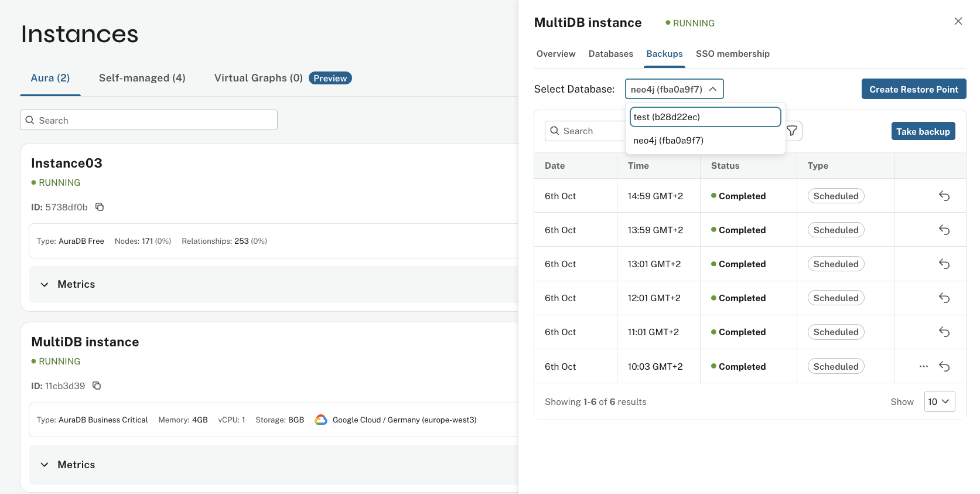Click the Google Cloud logo icon
980x494 pixels.
pos(321,420)
